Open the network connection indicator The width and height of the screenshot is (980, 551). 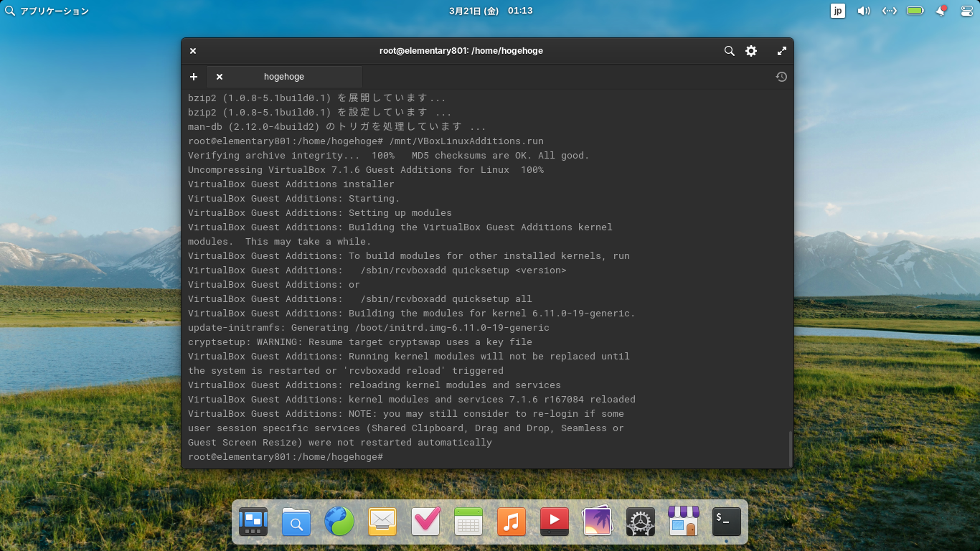coord(890,11)
